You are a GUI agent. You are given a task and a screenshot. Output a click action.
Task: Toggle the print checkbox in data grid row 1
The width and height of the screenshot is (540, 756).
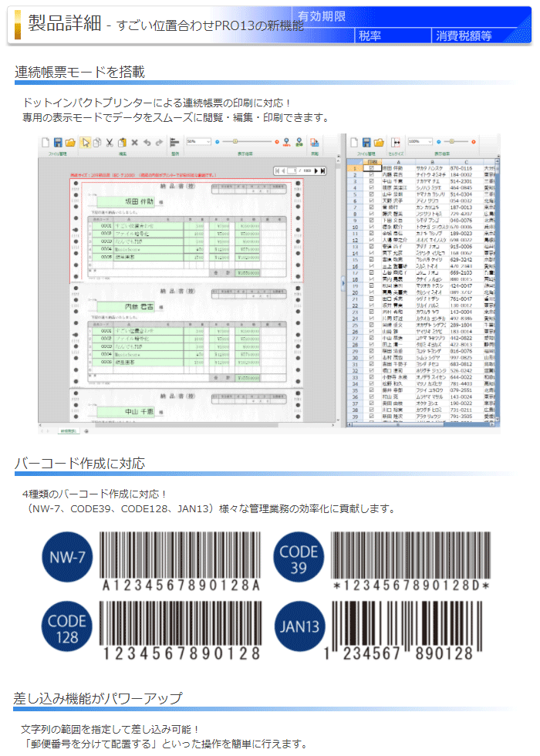[372, 169]
